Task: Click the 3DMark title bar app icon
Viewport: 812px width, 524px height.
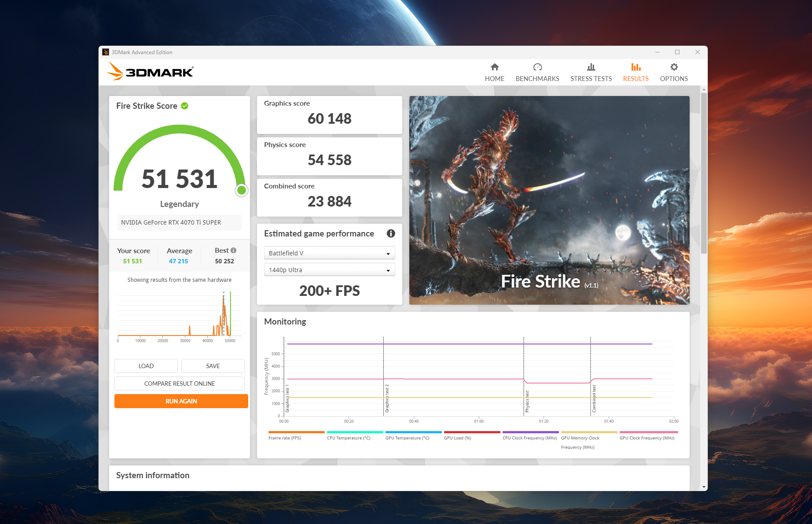Action: [106, 52]
